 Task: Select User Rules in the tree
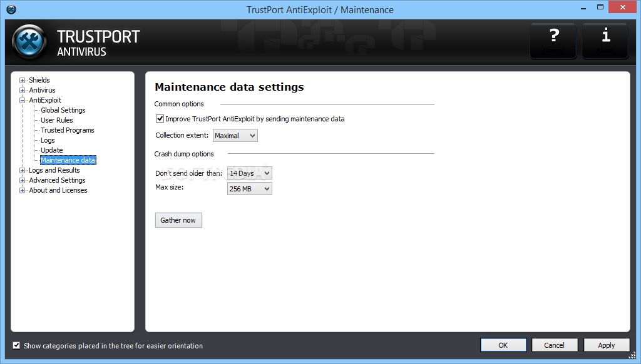tap(57, 120)
